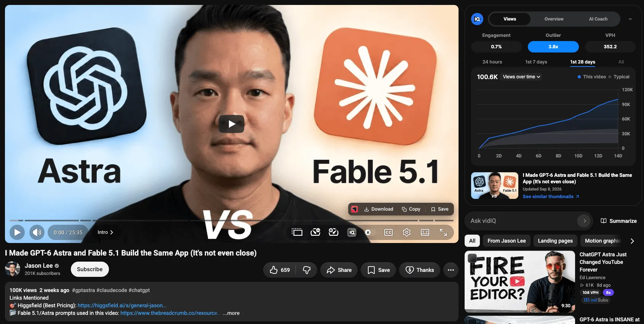
Task: Click the large play button on video
Action: (232, 124)
